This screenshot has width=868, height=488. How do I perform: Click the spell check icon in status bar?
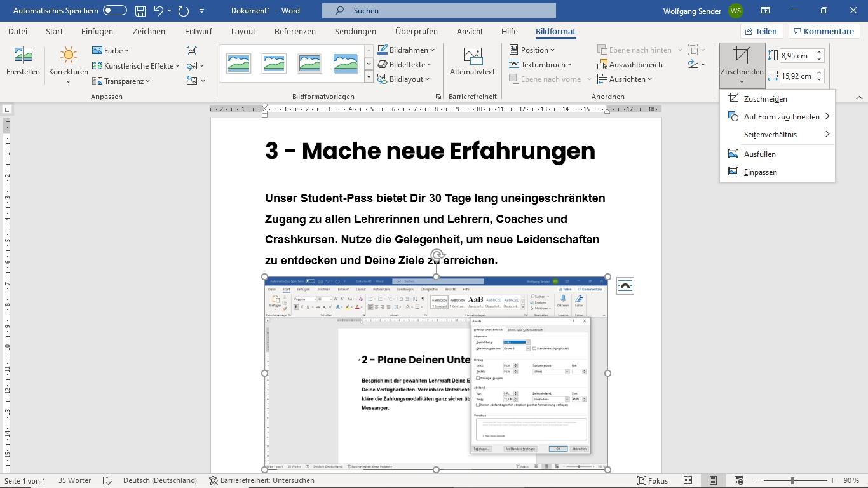pos(107,480)
